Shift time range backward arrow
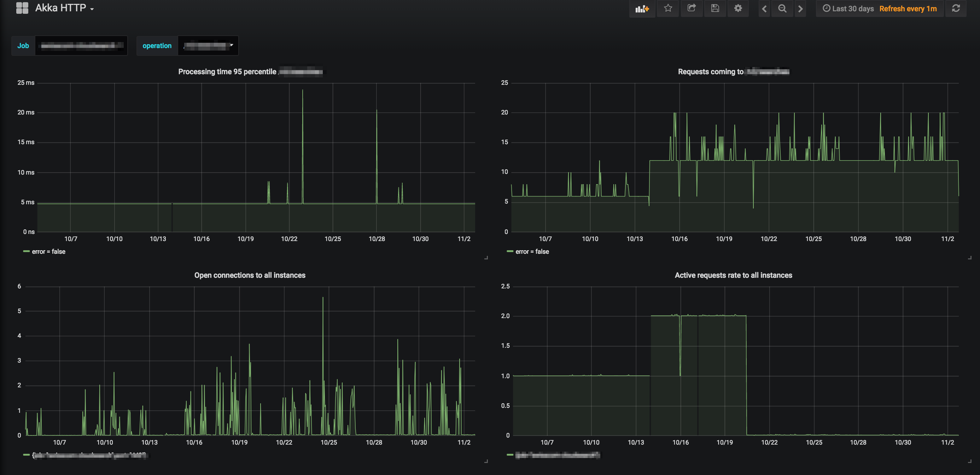Screen dimensions: 980x475 (x=764, y=8)
